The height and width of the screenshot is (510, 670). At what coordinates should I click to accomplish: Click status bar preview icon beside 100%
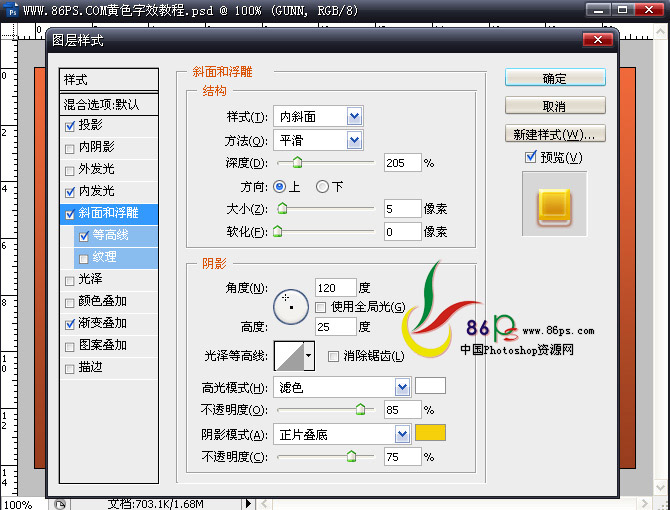(x=60, y=504)
